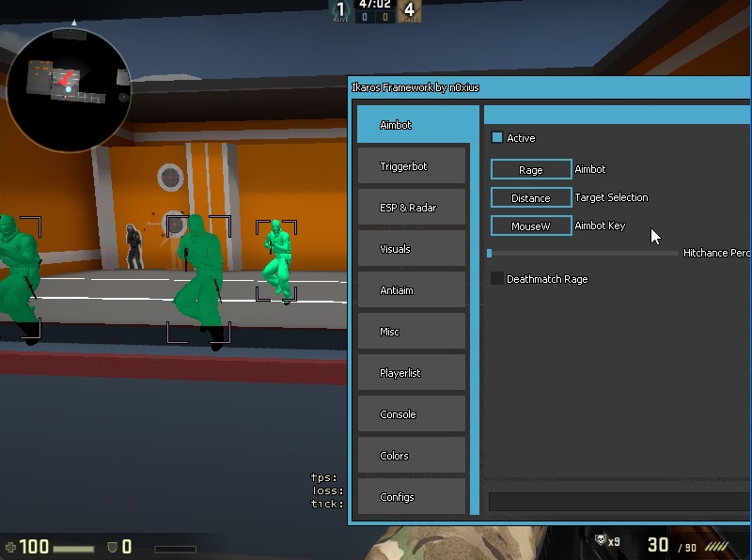Click the round timer 47:02
This screenshot has width=752, height=560.
coord(374,5)
